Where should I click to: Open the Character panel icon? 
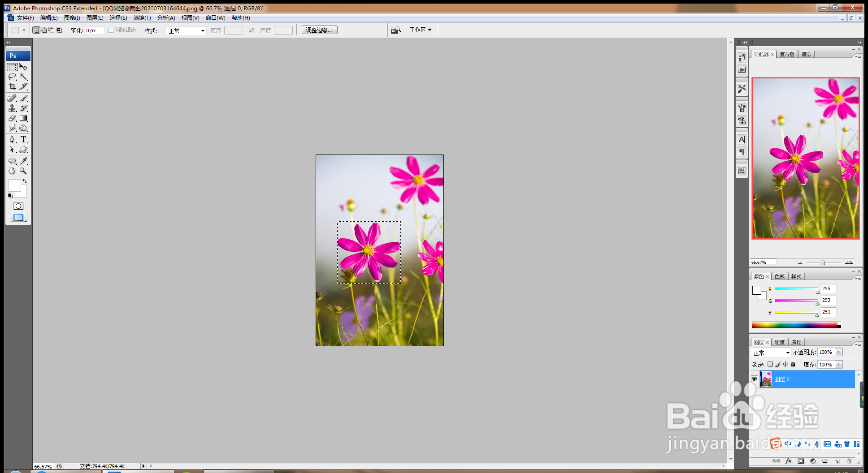click(x=742, y=139)
